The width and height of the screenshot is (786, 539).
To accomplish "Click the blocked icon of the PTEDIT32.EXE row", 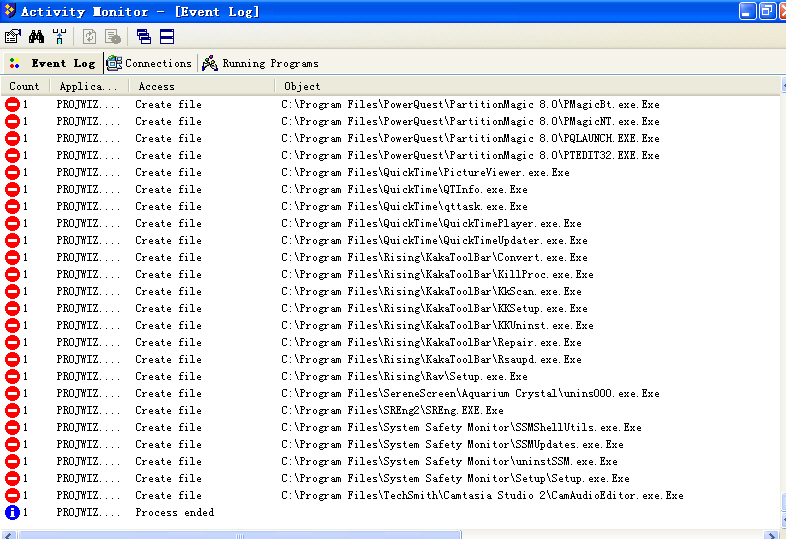I will pyautogui.click(x=12, y=155).
